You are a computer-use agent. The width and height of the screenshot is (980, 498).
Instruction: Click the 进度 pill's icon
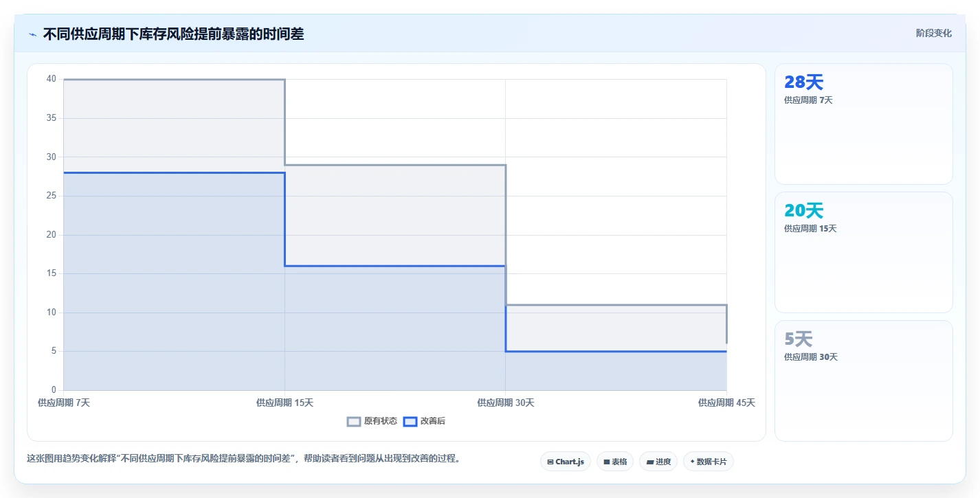(x=650, y=462)
